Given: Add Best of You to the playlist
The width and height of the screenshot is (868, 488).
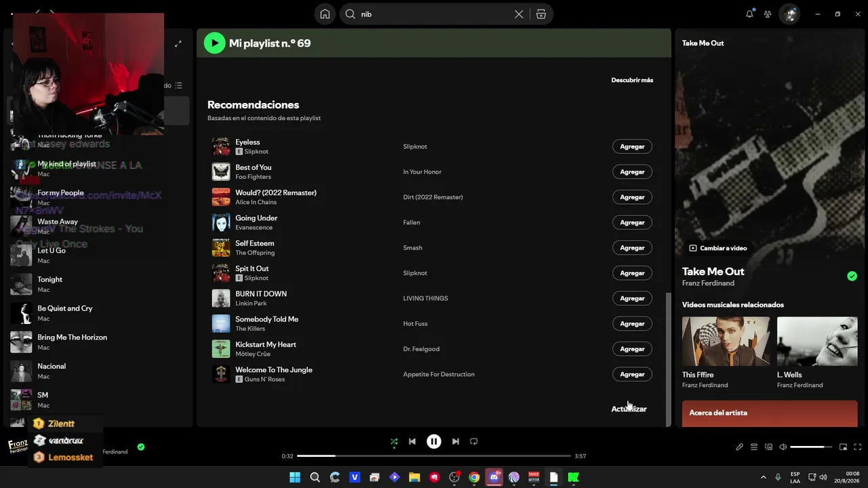Looking at the screenshot, I should (x=632, y=171).
